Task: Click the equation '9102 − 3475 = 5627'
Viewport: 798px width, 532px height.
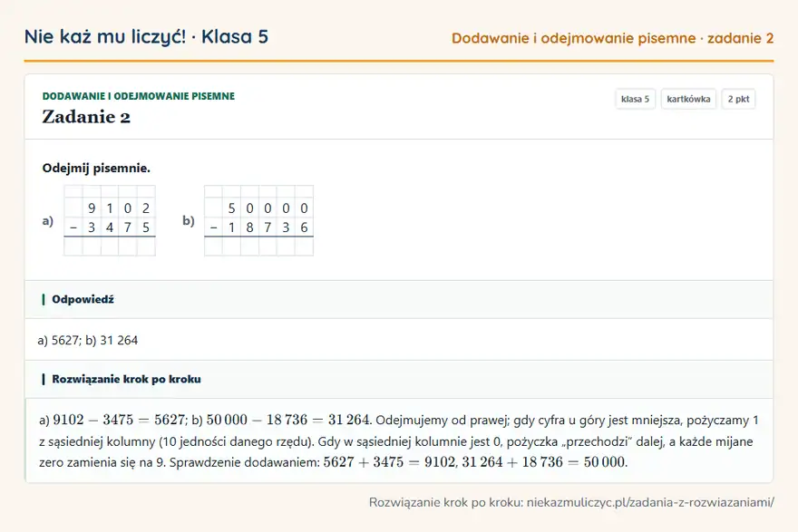Action: coord(119,421)
